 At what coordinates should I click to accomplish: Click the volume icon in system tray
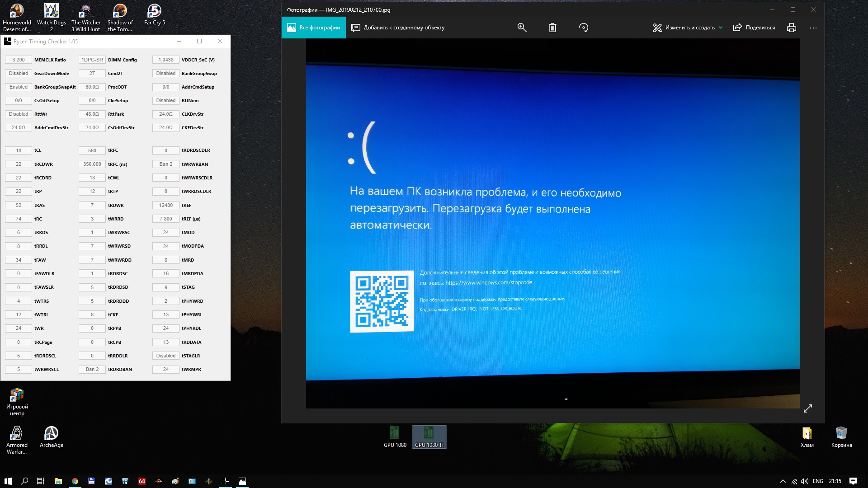pyautogui.click(x=805, y=481)
